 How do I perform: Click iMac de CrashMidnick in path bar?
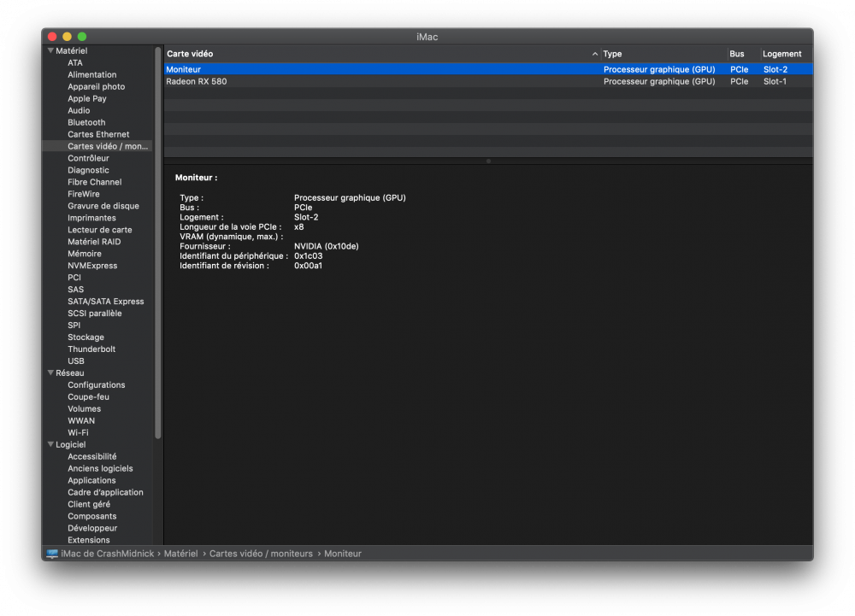(x=107, y=554)
